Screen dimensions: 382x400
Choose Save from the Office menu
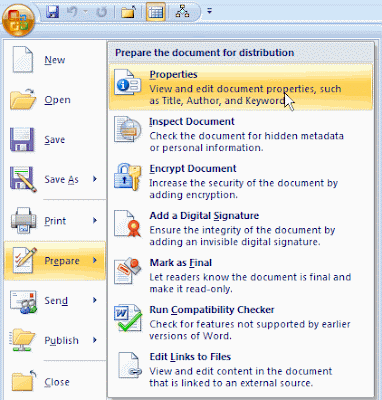[x=55, y=140]
